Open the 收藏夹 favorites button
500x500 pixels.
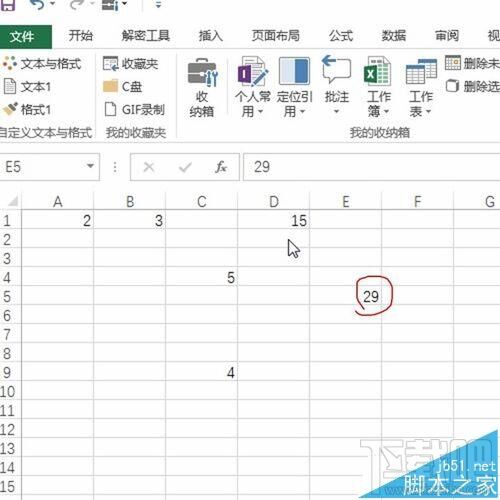(131, 63)
